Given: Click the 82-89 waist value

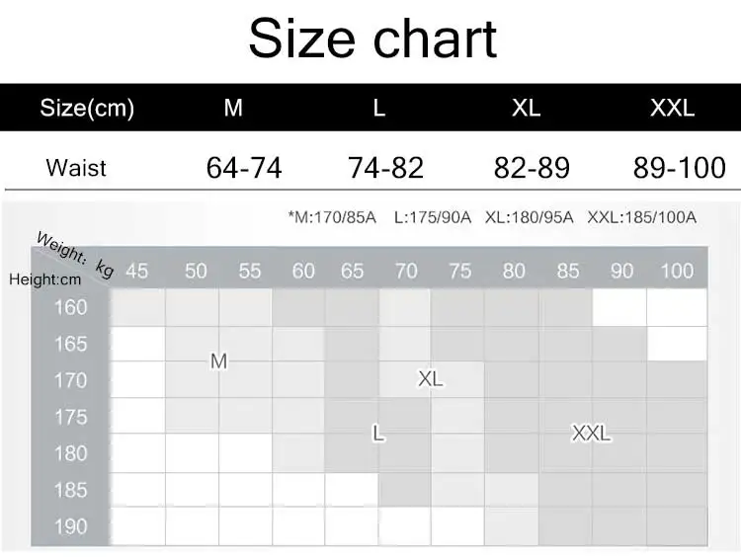Looking at the screenshot, I should tap(532, 168).
